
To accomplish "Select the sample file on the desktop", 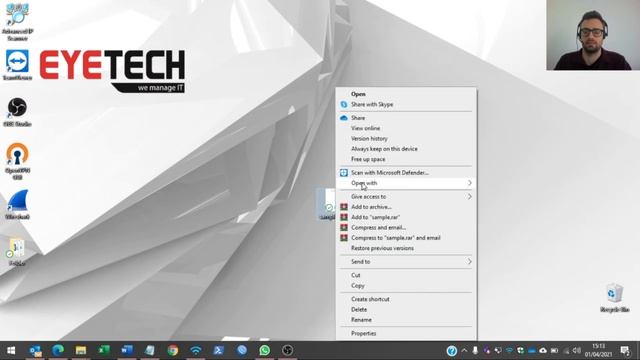I will coord(326,204).
